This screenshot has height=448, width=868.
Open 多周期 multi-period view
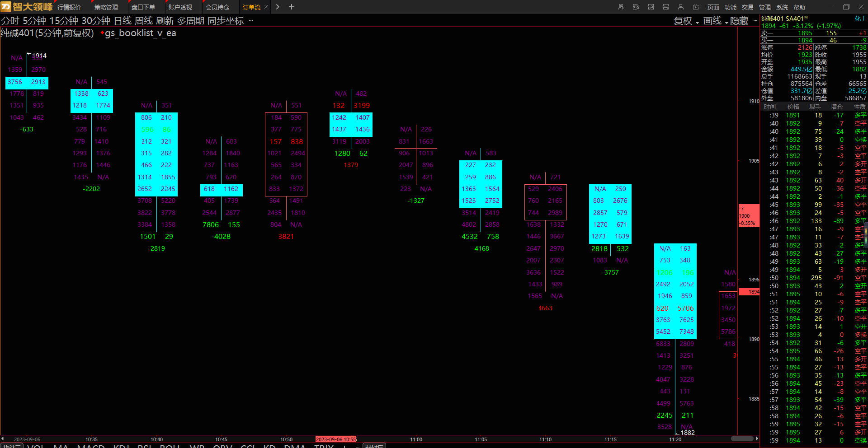click(191, 21)
